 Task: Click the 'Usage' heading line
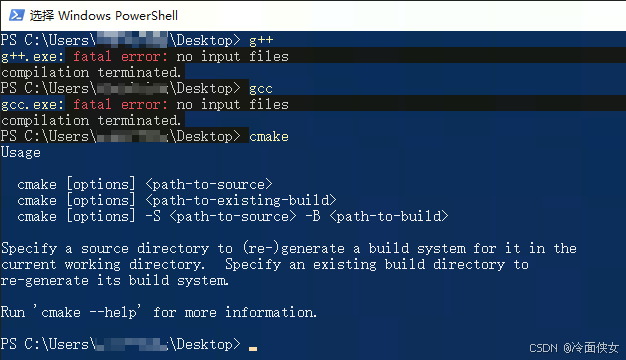click(x=21, y=152)
